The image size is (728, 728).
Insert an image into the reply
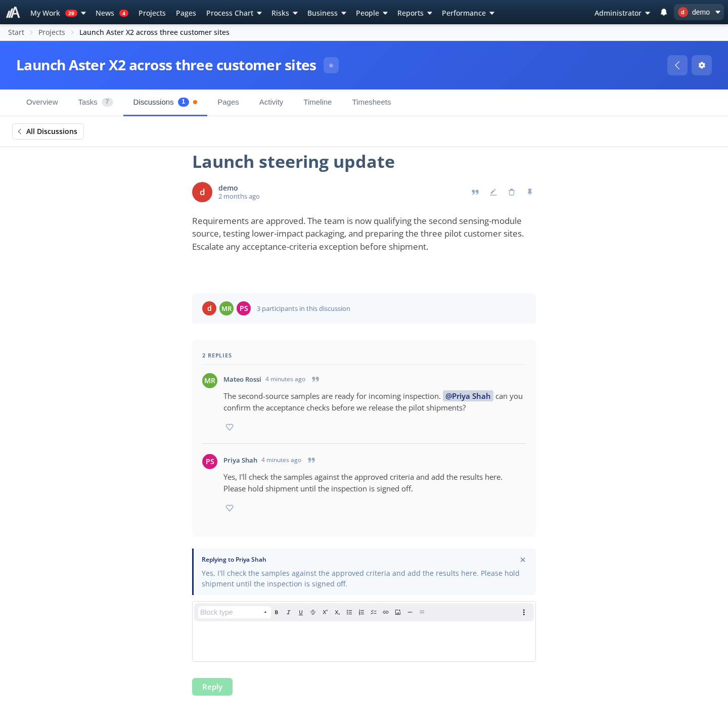point(398,612)
